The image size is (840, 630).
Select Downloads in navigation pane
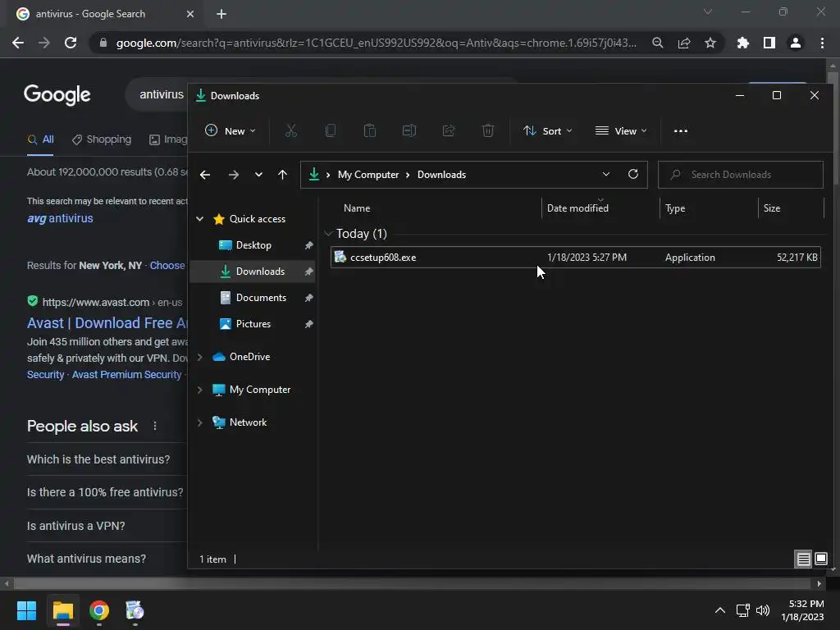pyautogui.click(x=253, y=271)
